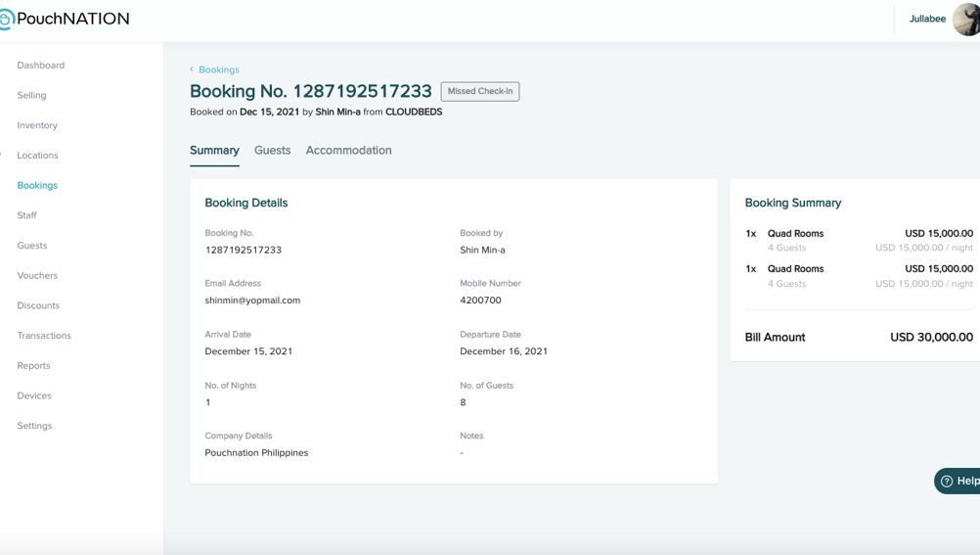Image resolution: width=980 pixels, height=555 pixels.
Task: Open Settings from the sidebar
Action: point(34,426)
